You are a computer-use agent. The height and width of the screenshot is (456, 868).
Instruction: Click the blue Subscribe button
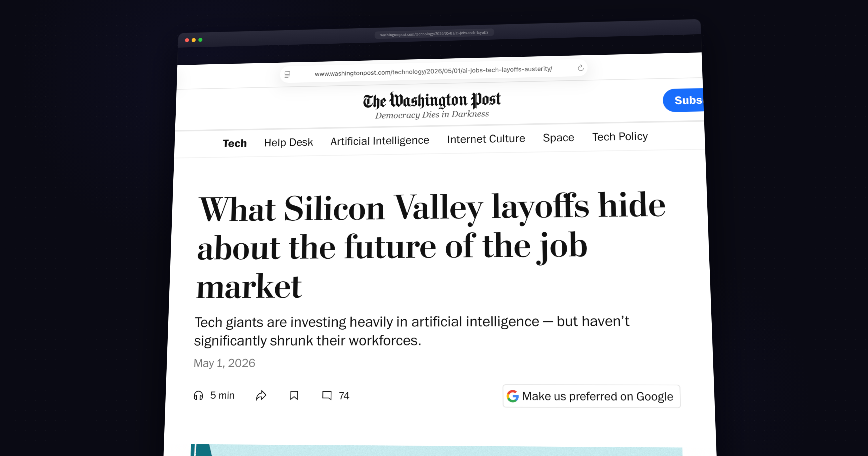(683, 100)
